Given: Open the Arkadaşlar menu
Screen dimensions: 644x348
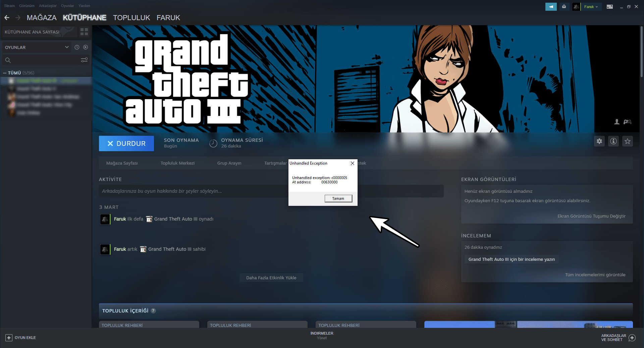Looking at the screenshot, I should [48, 6].
